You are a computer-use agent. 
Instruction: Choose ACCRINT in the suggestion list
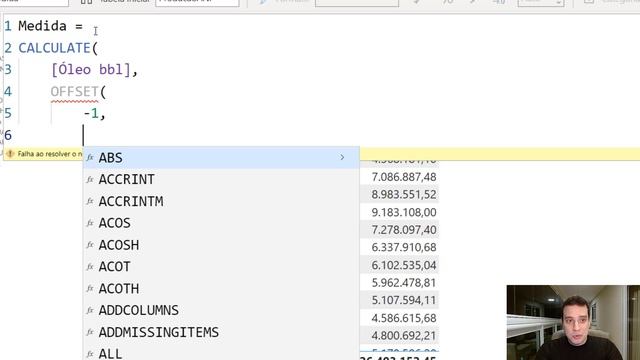(x=221, y=180)
